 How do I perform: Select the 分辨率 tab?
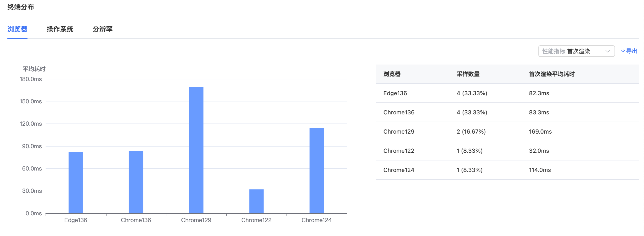point(102,29)
